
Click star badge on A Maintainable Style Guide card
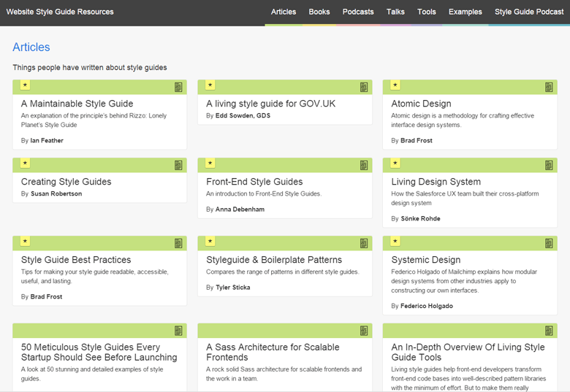[x=25, y=85]
